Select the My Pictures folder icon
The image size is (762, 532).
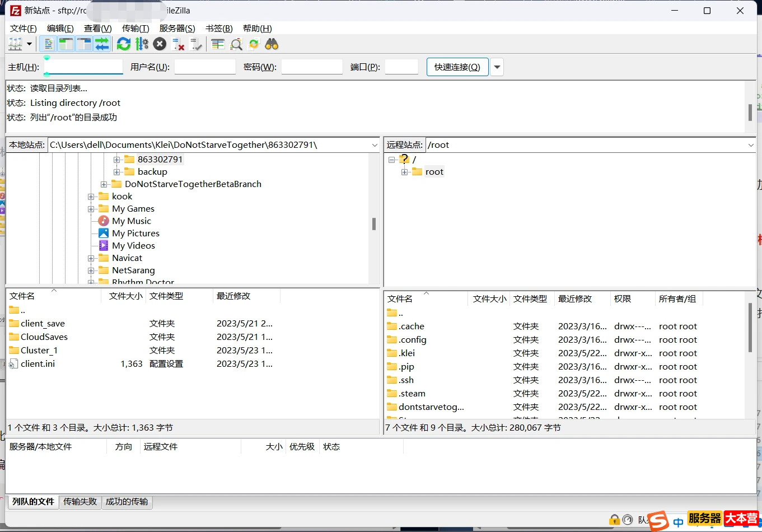pos(104,233)
